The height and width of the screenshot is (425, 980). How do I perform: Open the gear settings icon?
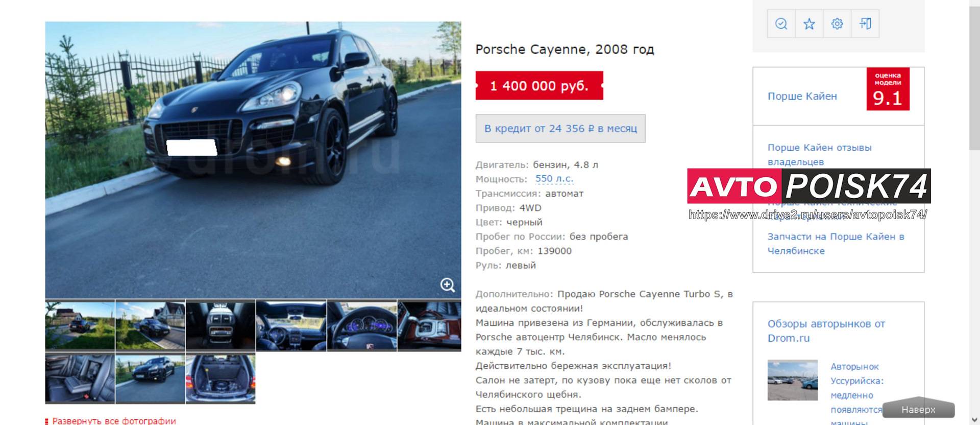837,23
